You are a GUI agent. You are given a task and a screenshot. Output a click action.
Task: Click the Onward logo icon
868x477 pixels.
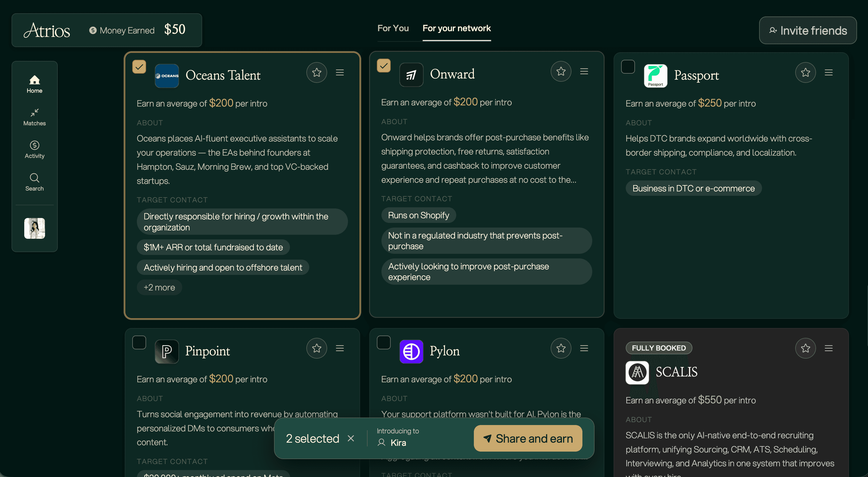(x=411, y=74)
